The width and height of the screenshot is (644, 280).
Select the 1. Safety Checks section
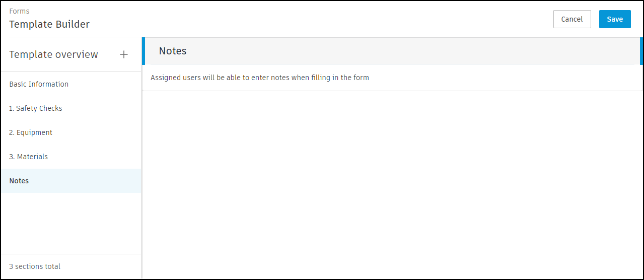[x=36, y=108]
